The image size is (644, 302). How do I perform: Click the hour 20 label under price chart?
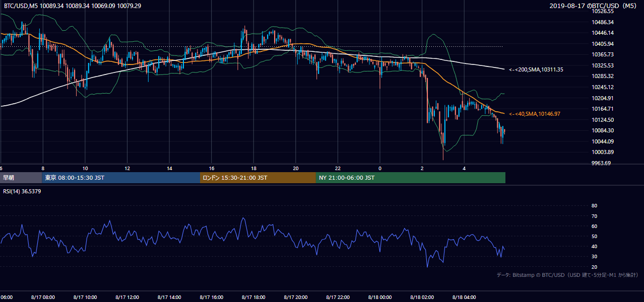(x=296, y=168)
